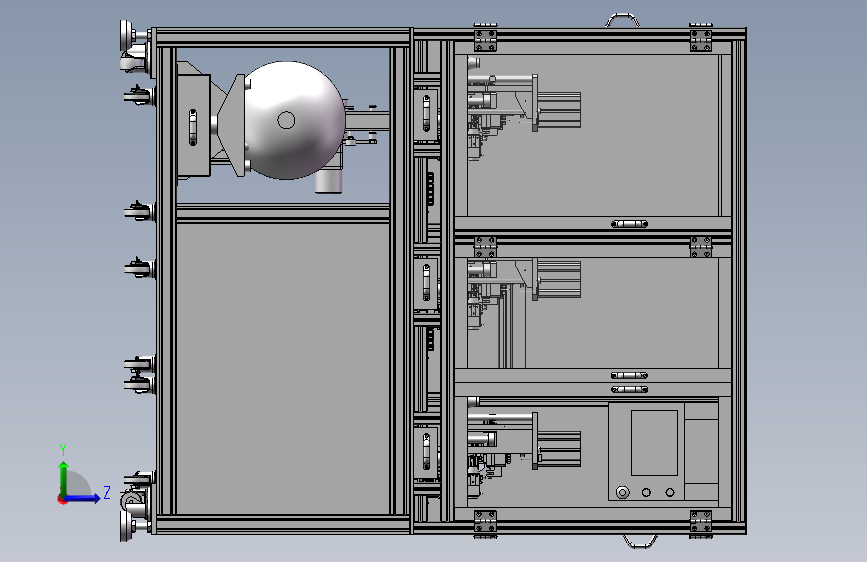The height and width of the screenshot is (562, 867).
Task: Click the green Y axis of the triad
Action: coord(64,478)
